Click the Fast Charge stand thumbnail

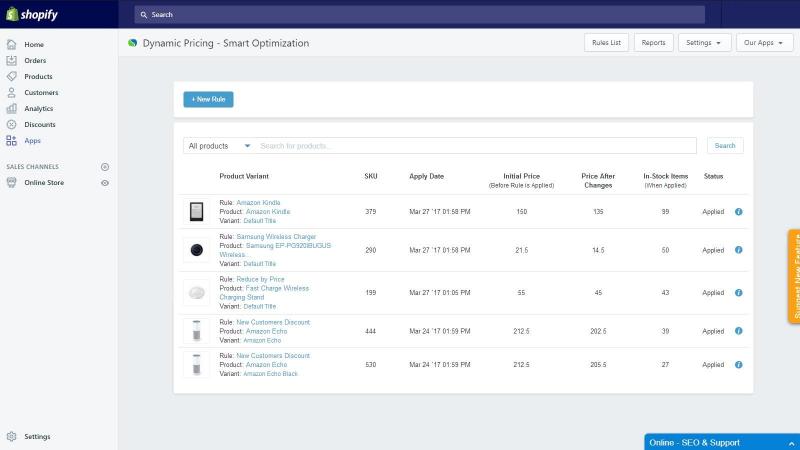tap(196, 293)
